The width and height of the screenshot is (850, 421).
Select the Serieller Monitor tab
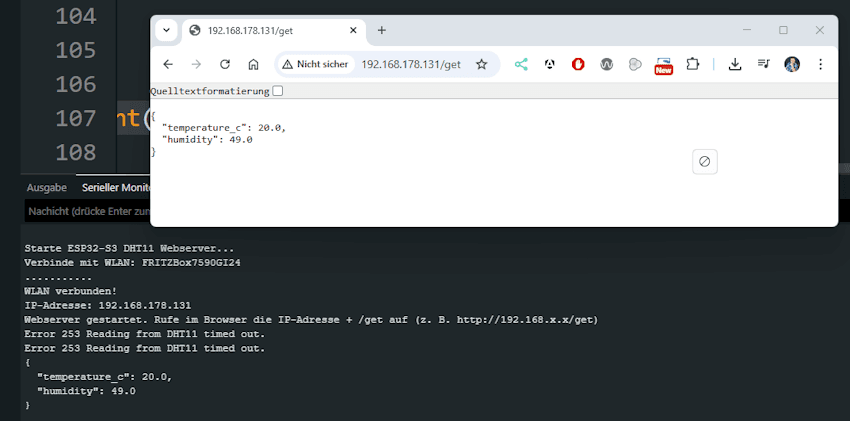point(115,187)
